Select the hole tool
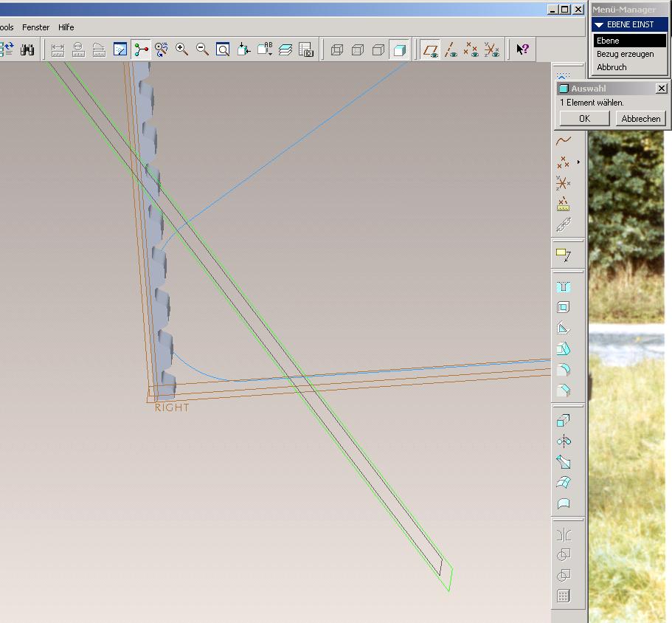Viewport: 672px width, 623px height. tap(563, 287)
